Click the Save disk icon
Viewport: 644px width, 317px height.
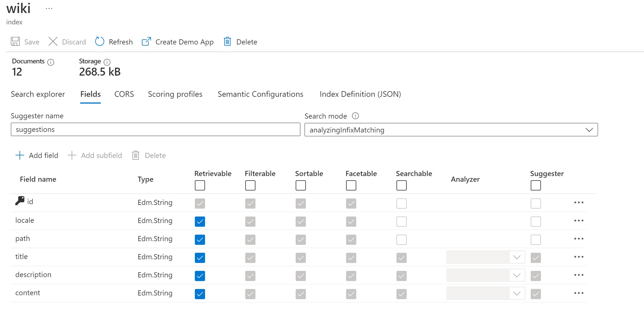[15, 41]
